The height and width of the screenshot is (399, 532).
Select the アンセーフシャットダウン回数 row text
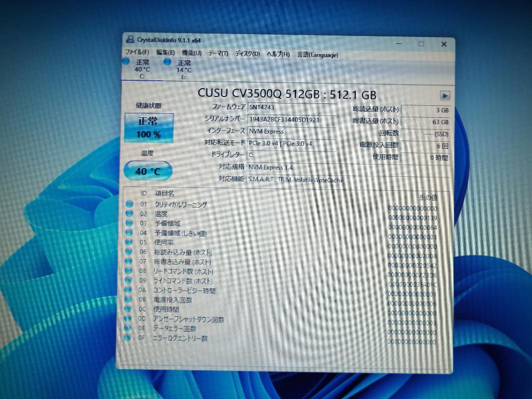[189, 319]
